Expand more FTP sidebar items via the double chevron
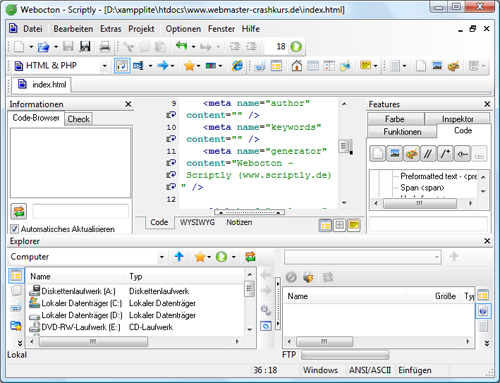 point(487,343)
